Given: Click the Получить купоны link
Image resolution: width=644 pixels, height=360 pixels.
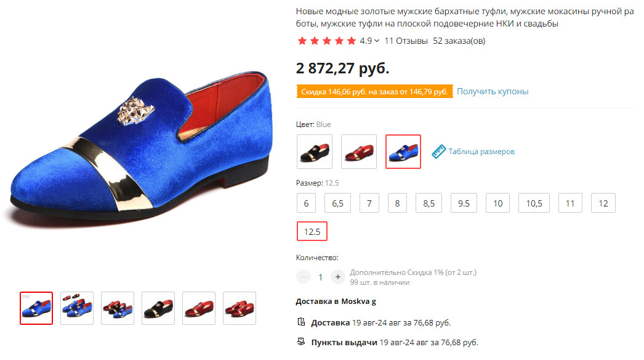Looking at the screenshot, I should pyautogui.click(x=493, y=91).
